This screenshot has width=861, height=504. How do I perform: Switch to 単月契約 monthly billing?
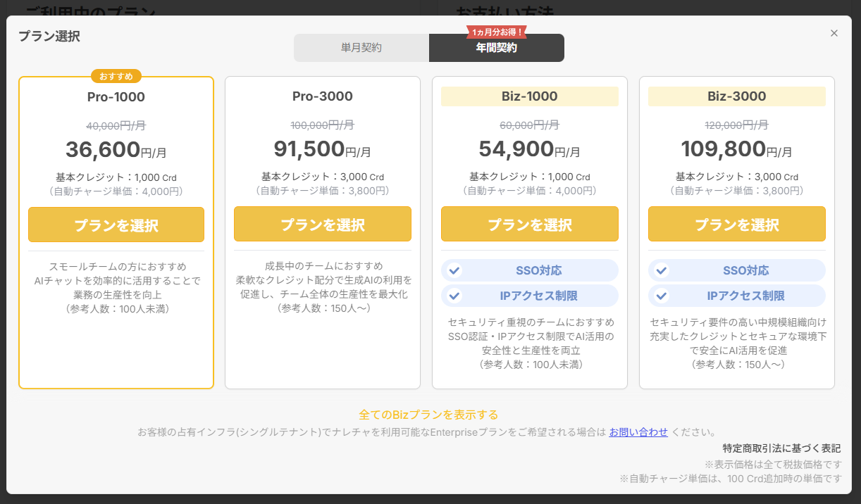[361, 48]
